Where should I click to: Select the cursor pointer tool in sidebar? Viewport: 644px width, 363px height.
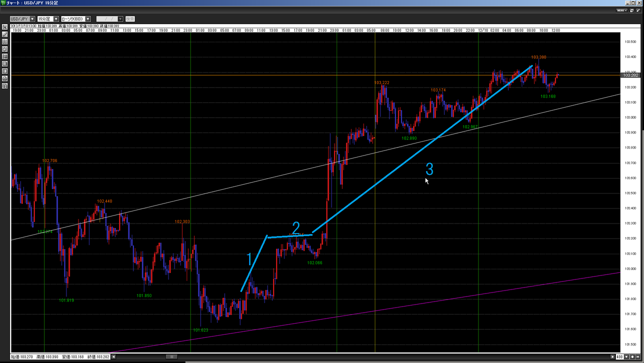pyautogui.click(x=5, y=27)
